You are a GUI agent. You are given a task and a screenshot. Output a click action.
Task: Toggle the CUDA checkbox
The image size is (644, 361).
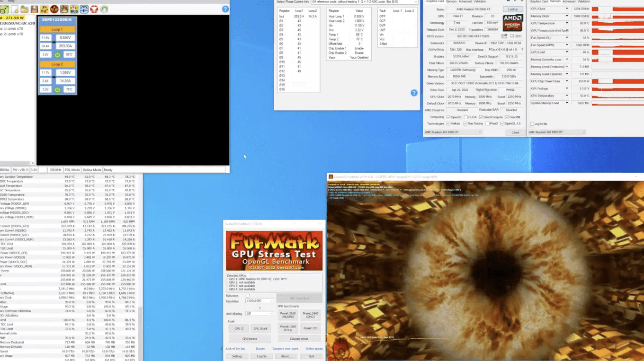466,117
